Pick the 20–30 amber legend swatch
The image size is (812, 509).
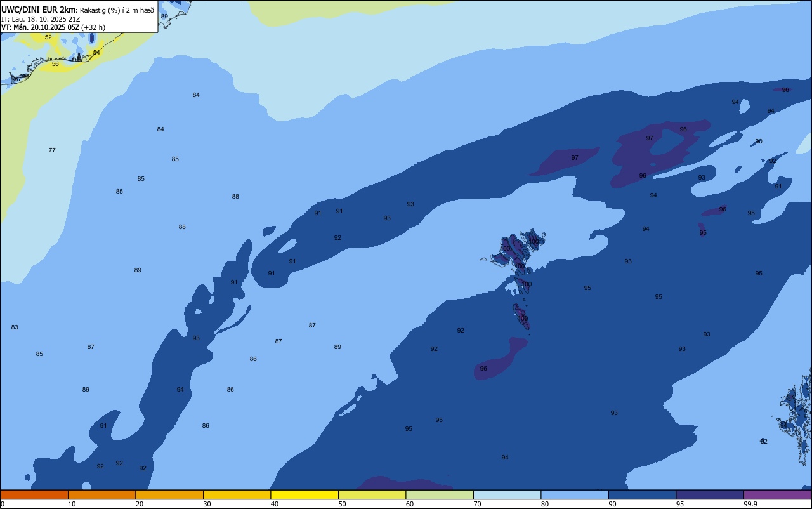(169, 494)
